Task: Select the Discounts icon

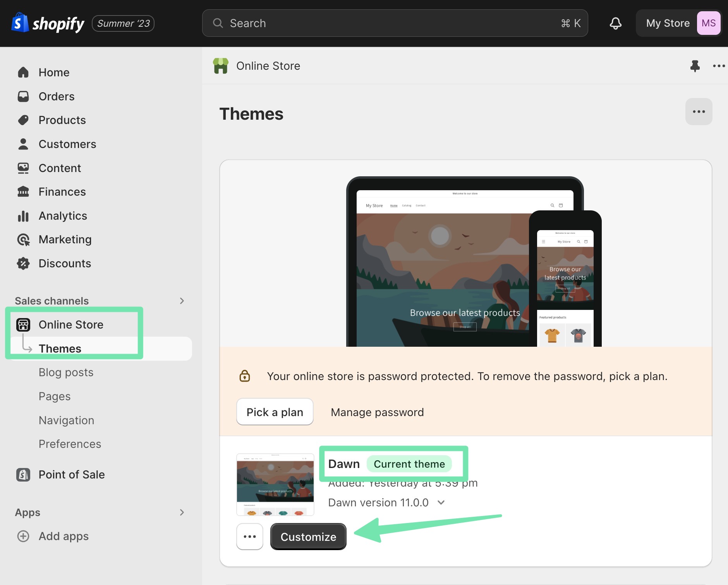Action: [x=23, y=263]
